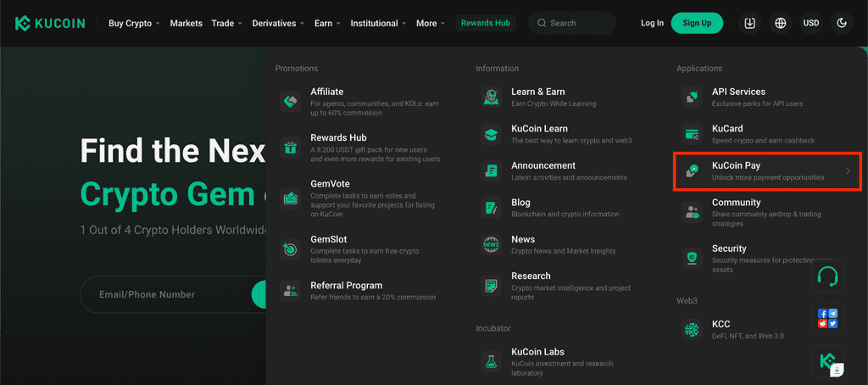Viewport: 868px width, 385px height.
Task: Click the Learn & Earn icon
Action: [x=491, y=97]
